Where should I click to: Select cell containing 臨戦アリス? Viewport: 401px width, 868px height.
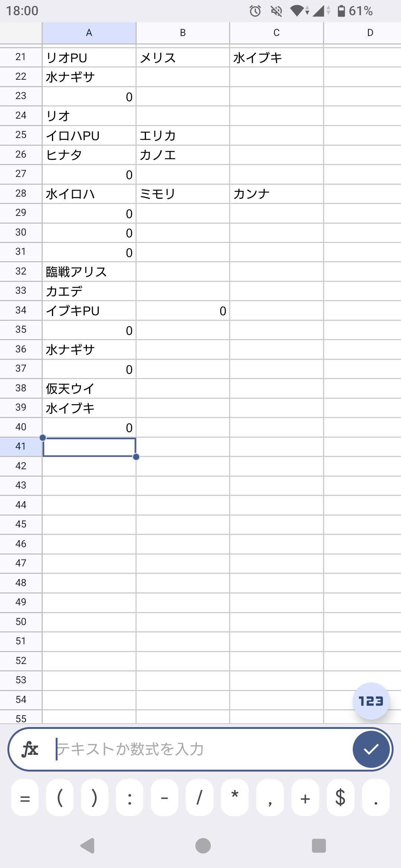pyautogui.click(x=89, y=272)
